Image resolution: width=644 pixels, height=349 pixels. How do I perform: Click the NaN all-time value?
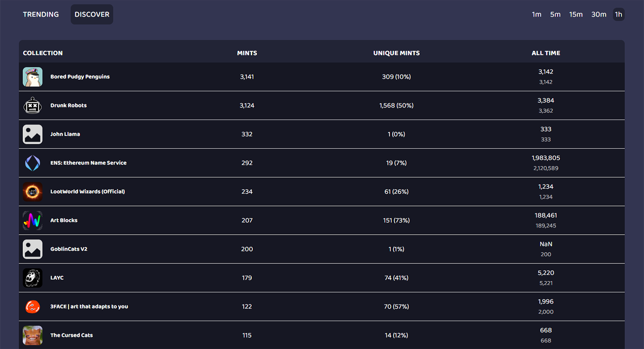tap(546, 244)
